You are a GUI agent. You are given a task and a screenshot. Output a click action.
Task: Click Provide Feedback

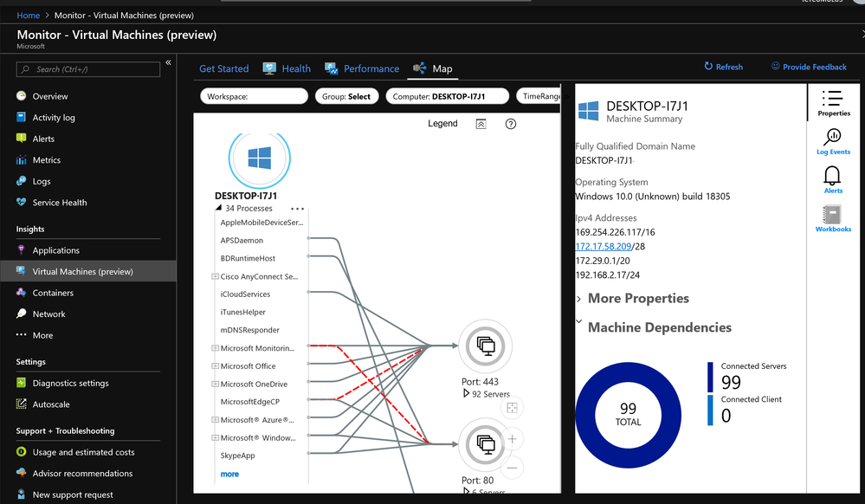[x=809, y=67]
